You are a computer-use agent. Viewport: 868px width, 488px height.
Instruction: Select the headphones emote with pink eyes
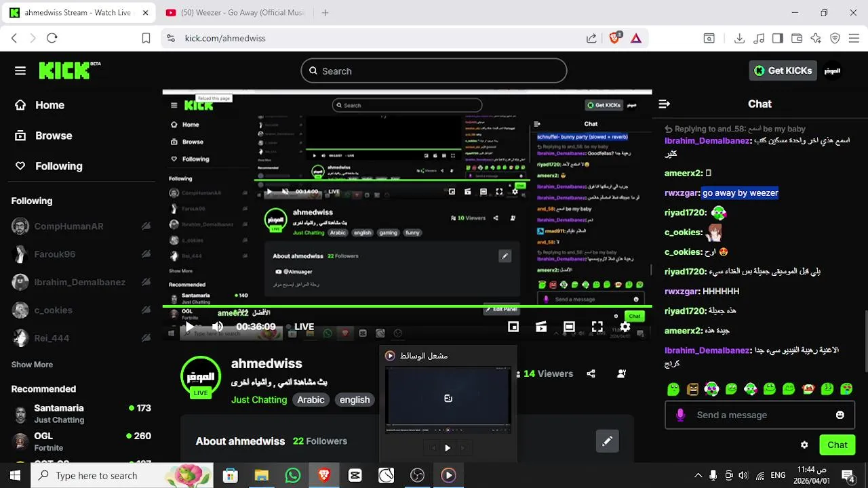click(711, 389)
